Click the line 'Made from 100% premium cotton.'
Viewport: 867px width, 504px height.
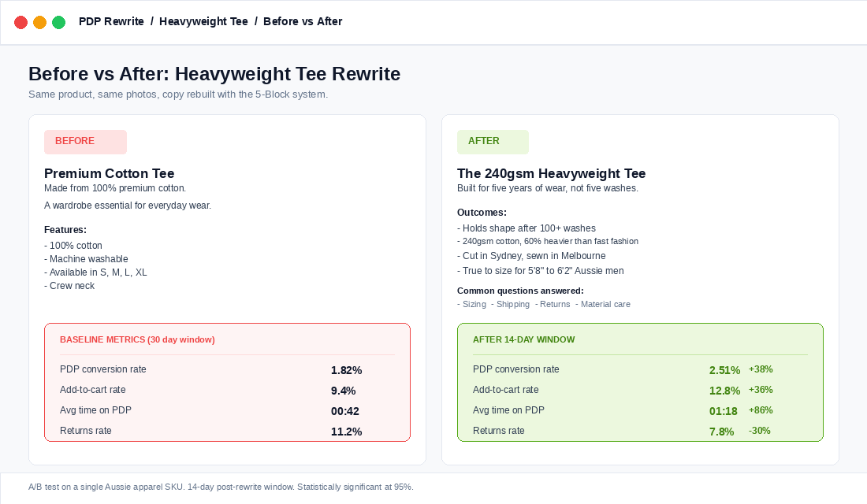tap(115, 188)
